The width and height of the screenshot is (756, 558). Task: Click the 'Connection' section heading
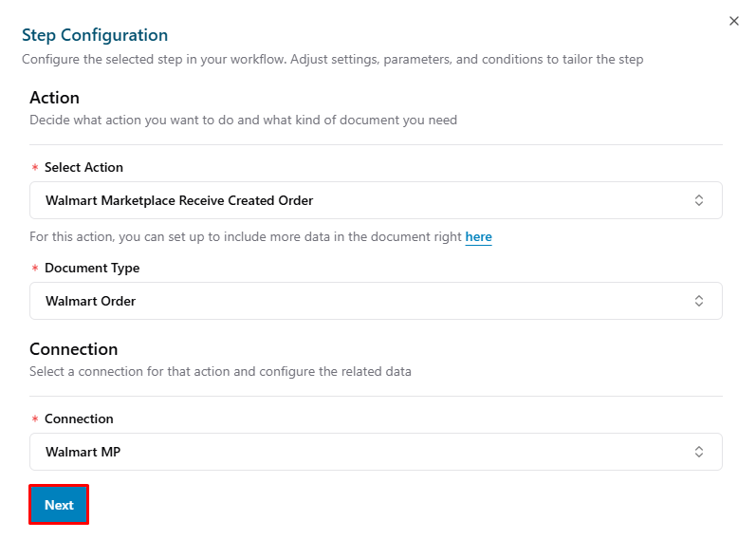(x=74, y=349)
